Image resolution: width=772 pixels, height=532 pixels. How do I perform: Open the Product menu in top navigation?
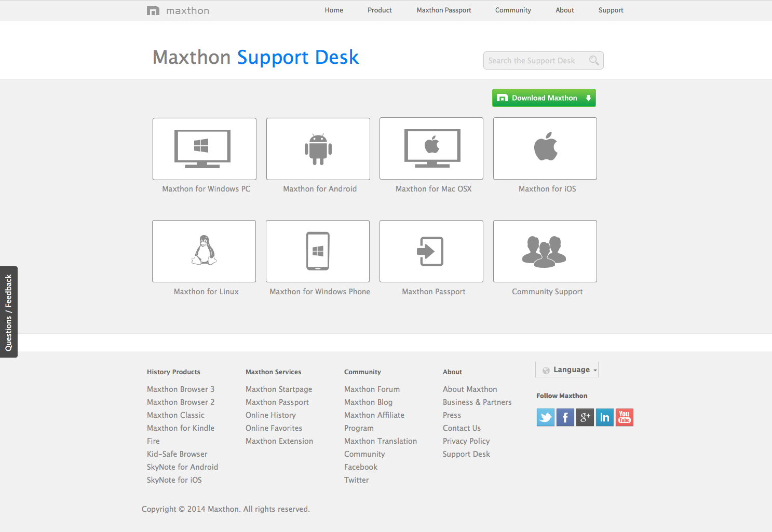380,10
